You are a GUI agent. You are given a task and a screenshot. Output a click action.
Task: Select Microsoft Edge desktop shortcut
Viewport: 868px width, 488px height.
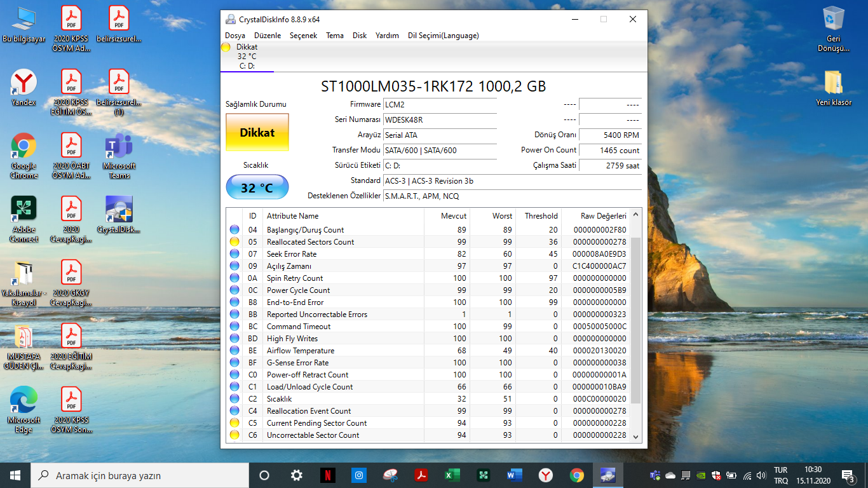24,410
